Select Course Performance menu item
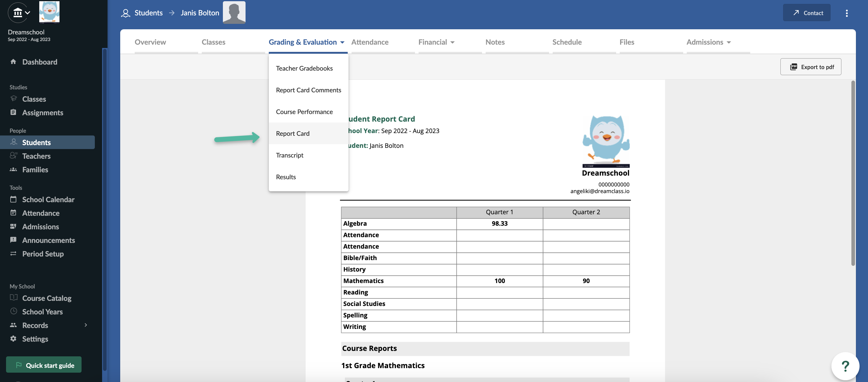 (308, 112)
